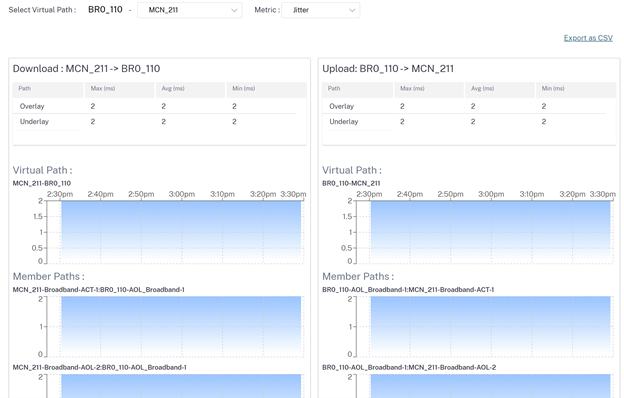Click the MCN_211-BR0_110 chart title
Image resolution: width=624 pixels, height=398 pixels.
42,183
